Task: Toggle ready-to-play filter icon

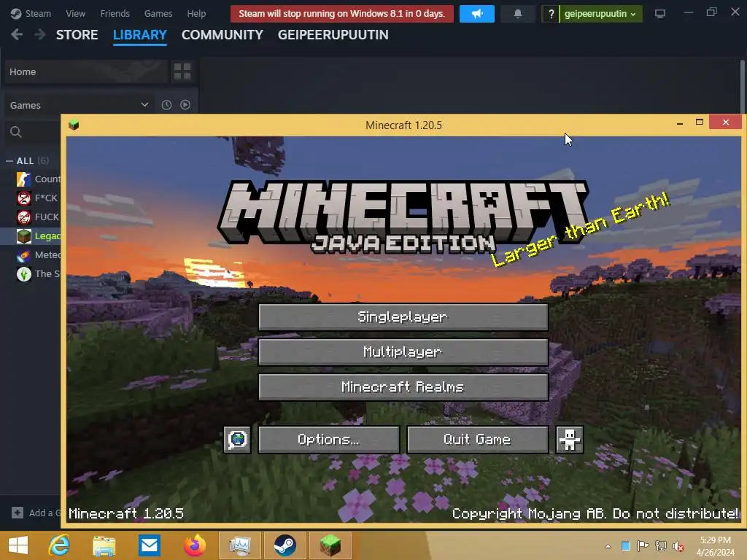Action: coord(185,105)
